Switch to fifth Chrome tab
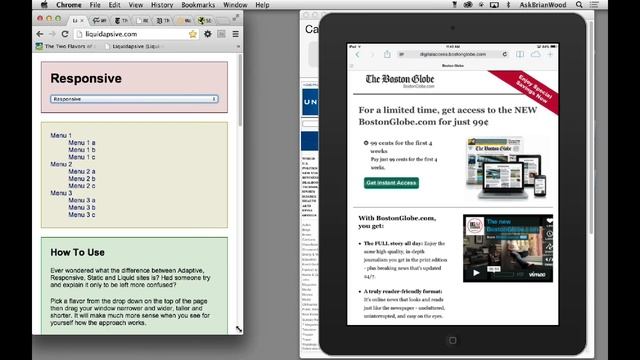Image resolution: width=640 pixels, height=360 pixels. pyautogui.click(x=163, y=20)
